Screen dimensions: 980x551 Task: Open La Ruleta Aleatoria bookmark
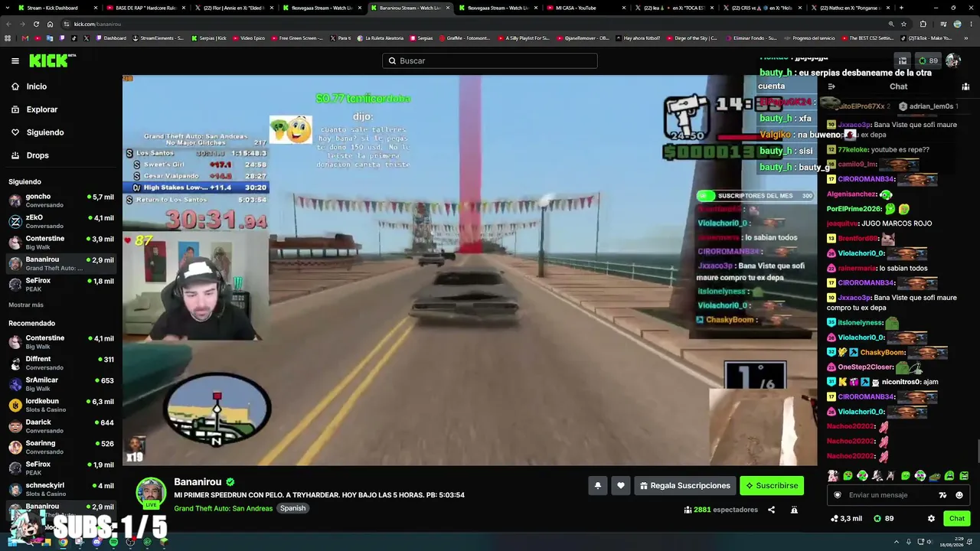pyautogui.click(x=380, y=37)
